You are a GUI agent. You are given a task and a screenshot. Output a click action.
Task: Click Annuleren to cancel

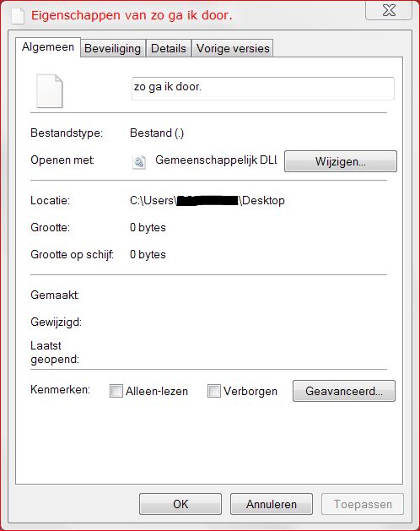pos(272,504)
